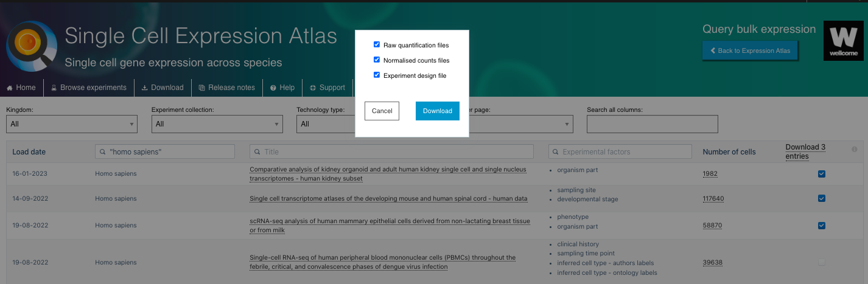
Task: Click the Wellcome logo
Action: [x=843, y=41]
